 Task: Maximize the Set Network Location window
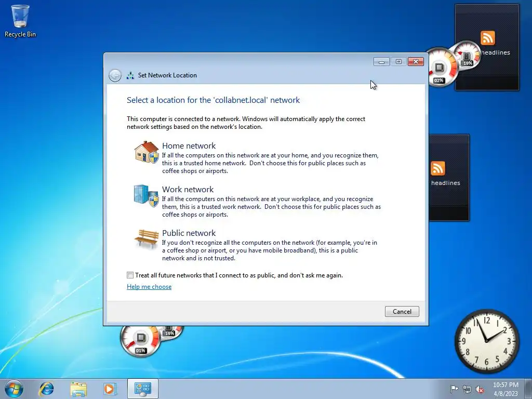pyautogui.click(x=398, y=62)
